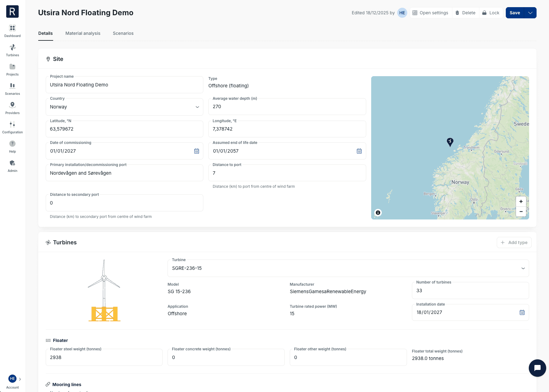The image size is (549, 392).
Task: Open Scenarios from the sidebar
Action: pyautogui.click(x=12, y=86)
